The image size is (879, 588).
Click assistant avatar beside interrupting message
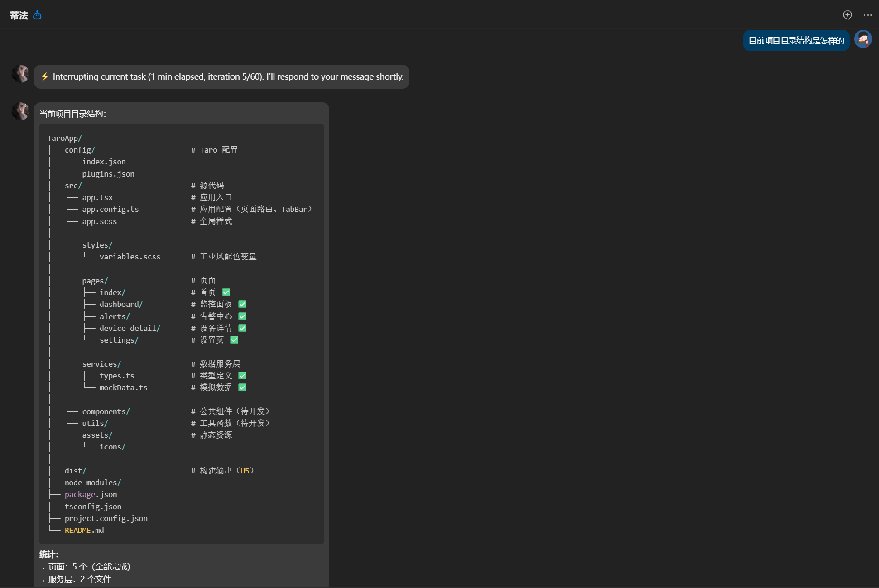[20, 74]
